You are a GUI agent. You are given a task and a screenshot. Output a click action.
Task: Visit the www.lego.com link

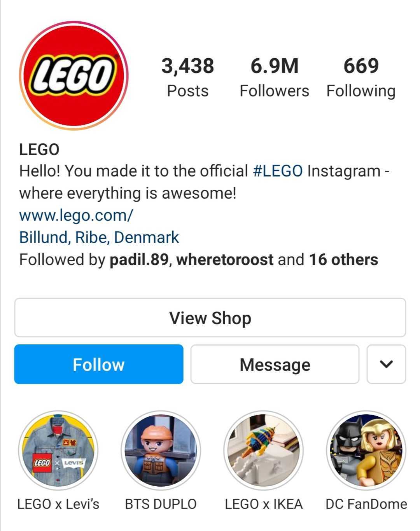[76, 215]
